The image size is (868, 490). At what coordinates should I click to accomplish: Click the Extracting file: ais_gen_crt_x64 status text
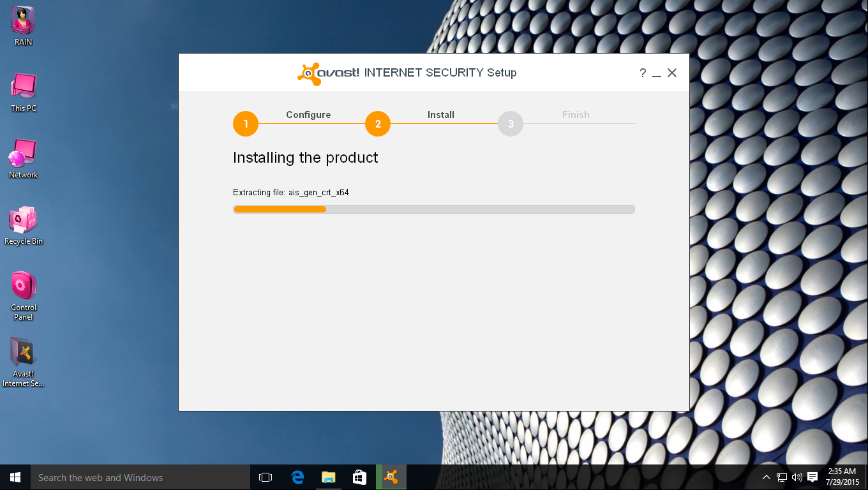click(x=291, y=192)
